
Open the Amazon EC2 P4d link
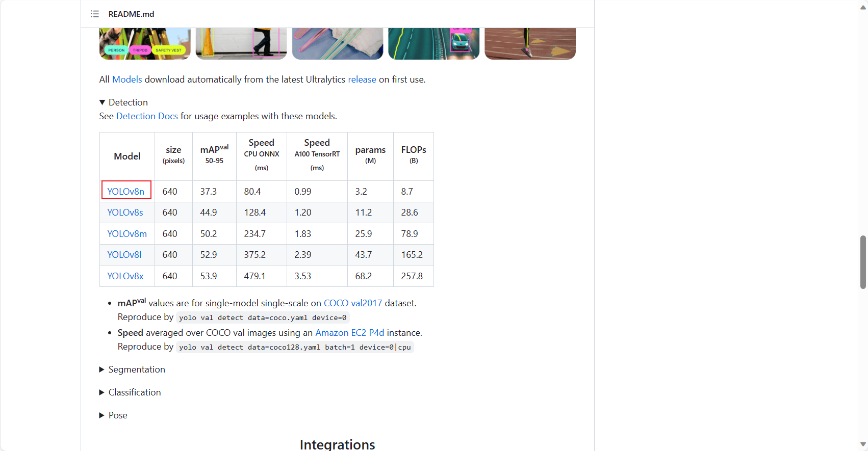[x=350, y=333]
